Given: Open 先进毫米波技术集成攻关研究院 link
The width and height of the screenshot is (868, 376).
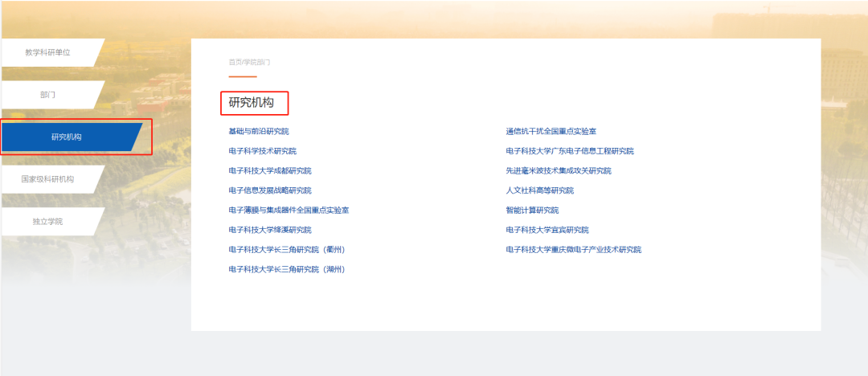Looking at the screenshot, I should tap(559, 170).
